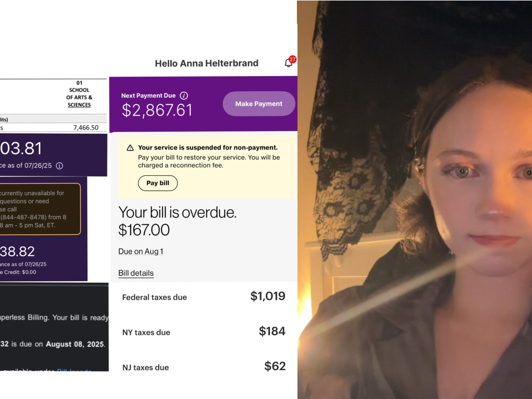Click the red 27 notification badge
Image resolution: width=532 pixels, height=399 pixels.
point(293,59)
